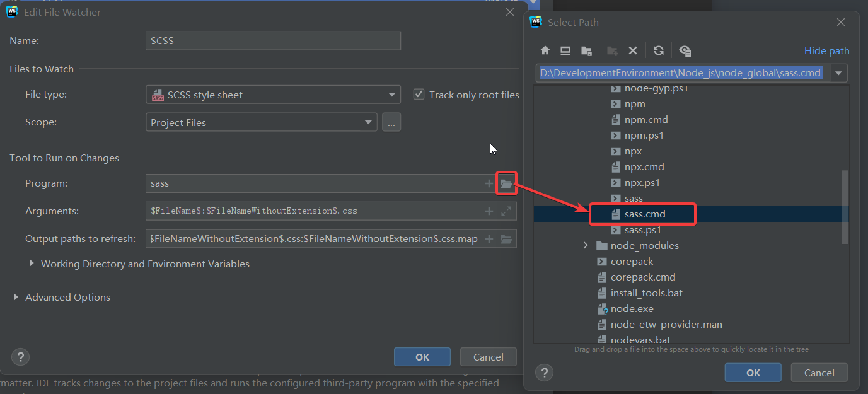This screenshot has width=868, height=394.
Task: Jump to the home directory in Select Path
Action: (x=545, y=50)
